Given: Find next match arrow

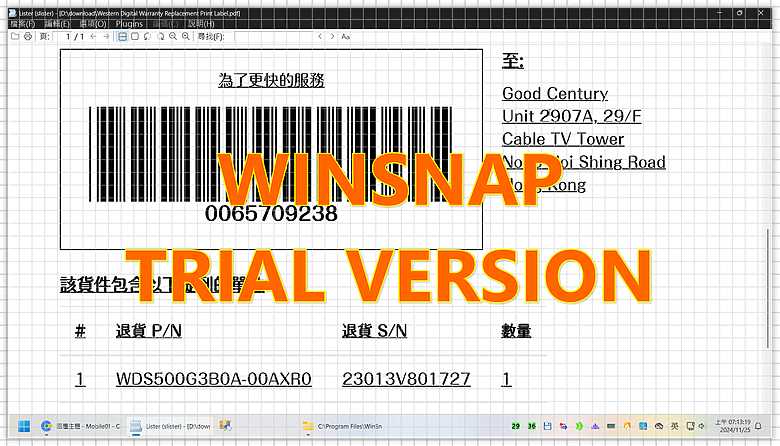Looking at the screenshot, I should point(332,36).
